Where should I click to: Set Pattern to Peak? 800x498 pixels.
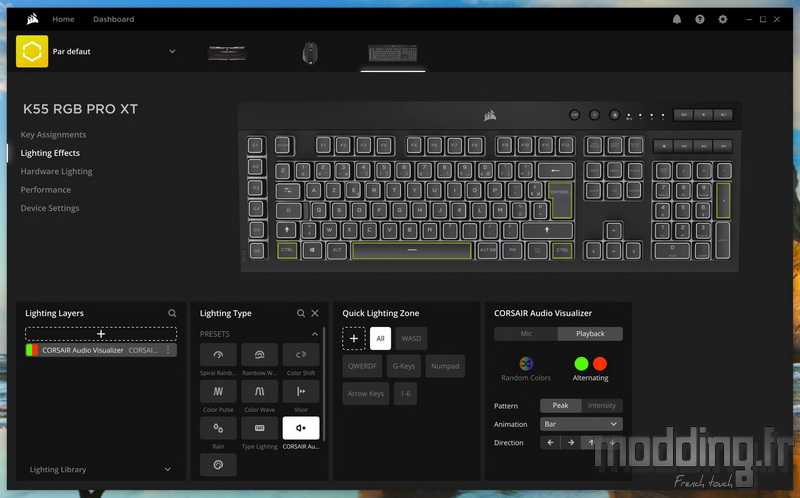click(560, 406)
